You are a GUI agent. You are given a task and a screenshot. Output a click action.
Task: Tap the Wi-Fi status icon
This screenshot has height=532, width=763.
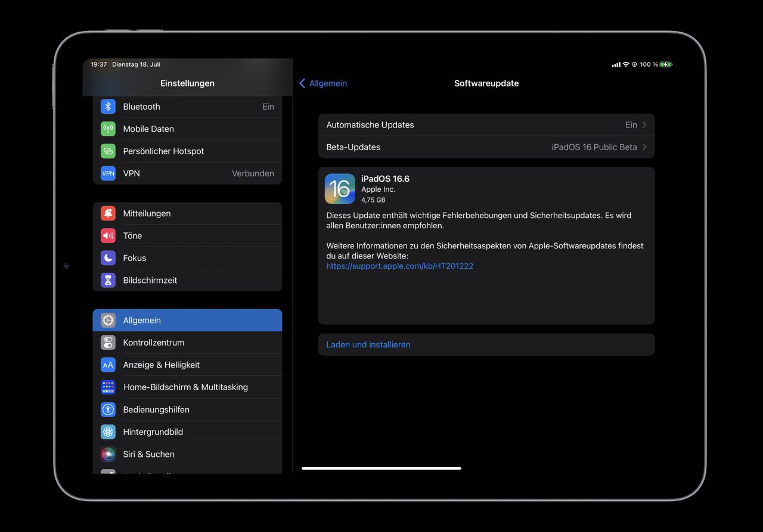[x=626, y=64]
